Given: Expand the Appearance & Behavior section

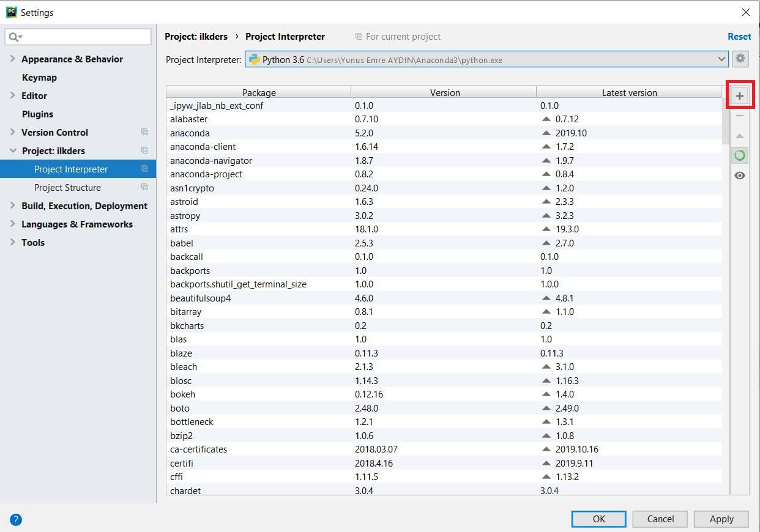Looking at the screenshot, I should click(13, 59).
